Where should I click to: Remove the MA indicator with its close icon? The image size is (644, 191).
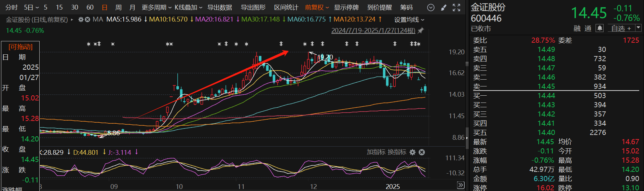(x=87, y=19)
